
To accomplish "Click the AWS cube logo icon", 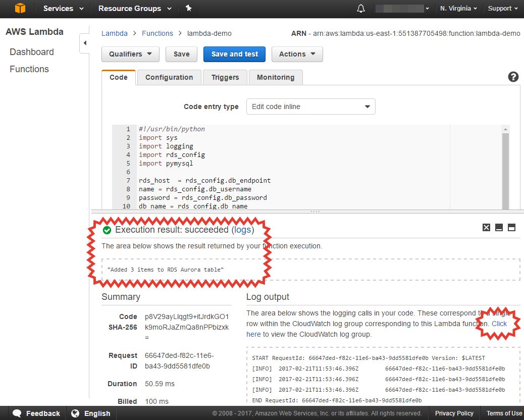I will pos(20,8).
